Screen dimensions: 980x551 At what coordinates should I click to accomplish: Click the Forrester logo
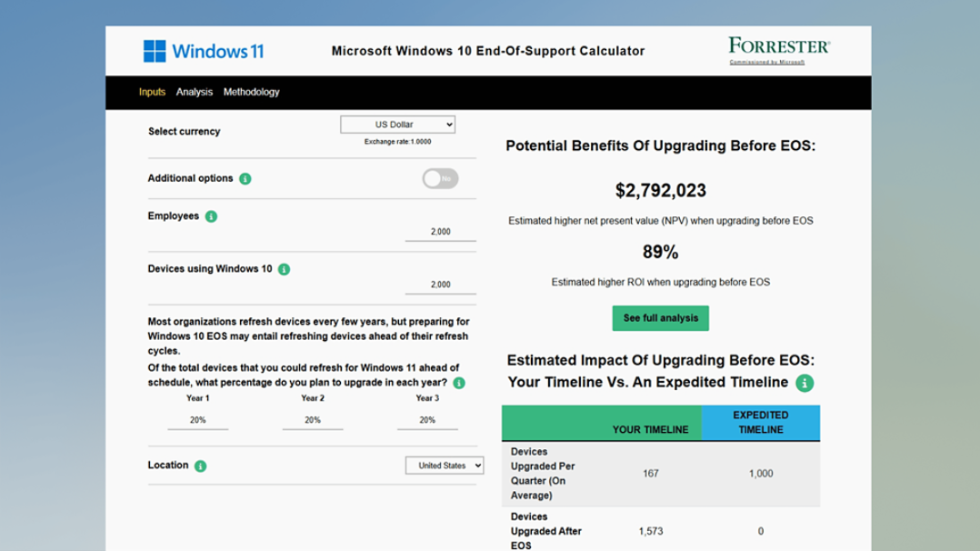pyautogui.click(x=779, y=46)
